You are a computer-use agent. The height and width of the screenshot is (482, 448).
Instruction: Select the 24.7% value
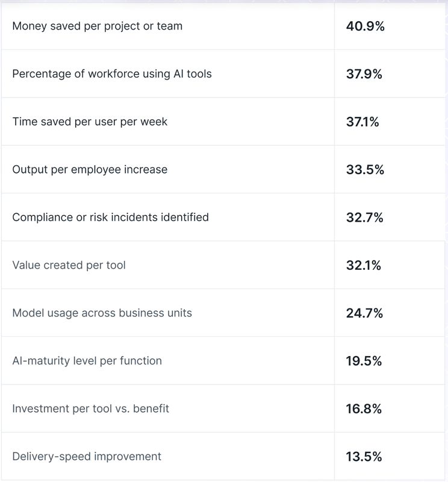click(364, 313)
